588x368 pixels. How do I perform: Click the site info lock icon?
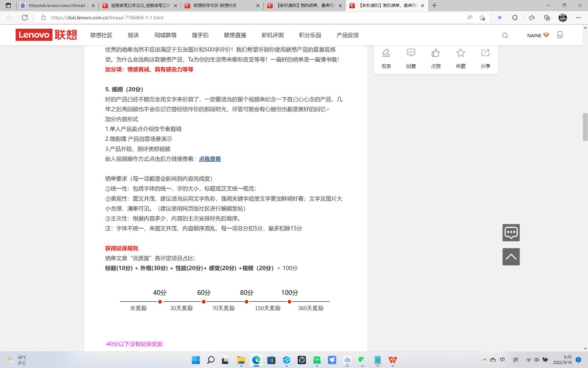[43, 18]
